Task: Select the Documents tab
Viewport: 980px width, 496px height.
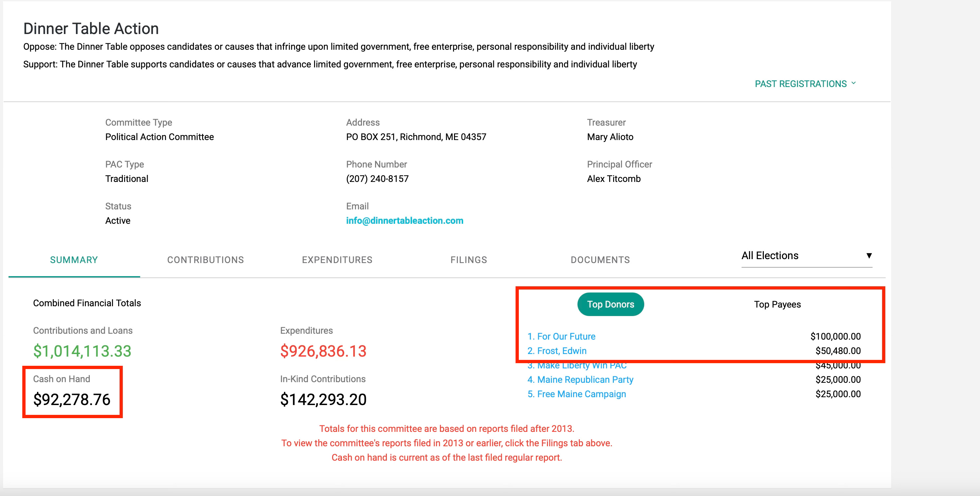Action: (600, 260)
